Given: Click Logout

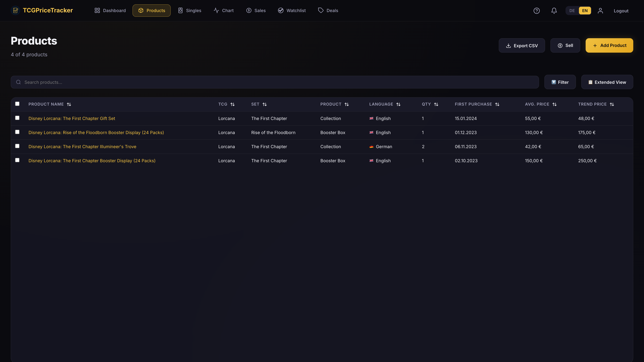Looking at the screenshot, I should tap(621, 11).
